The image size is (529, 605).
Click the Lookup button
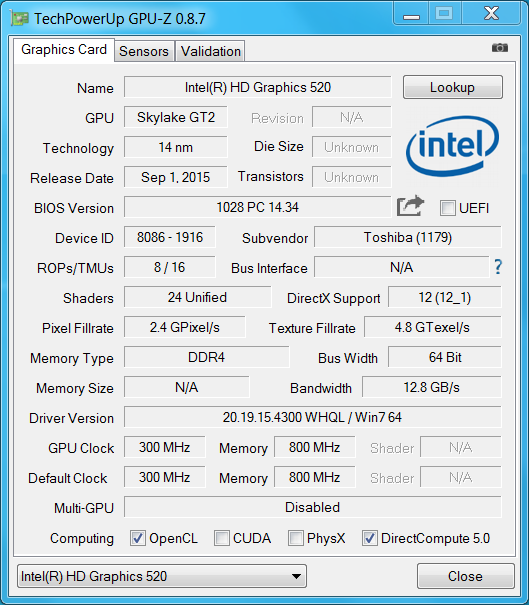pyautogui.click(x=453, y=87)
